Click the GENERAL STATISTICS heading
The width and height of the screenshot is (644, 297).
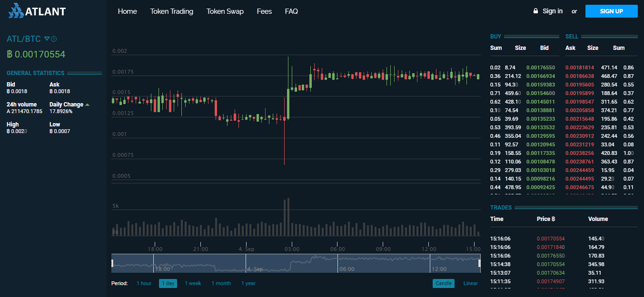tap(35, 73)
